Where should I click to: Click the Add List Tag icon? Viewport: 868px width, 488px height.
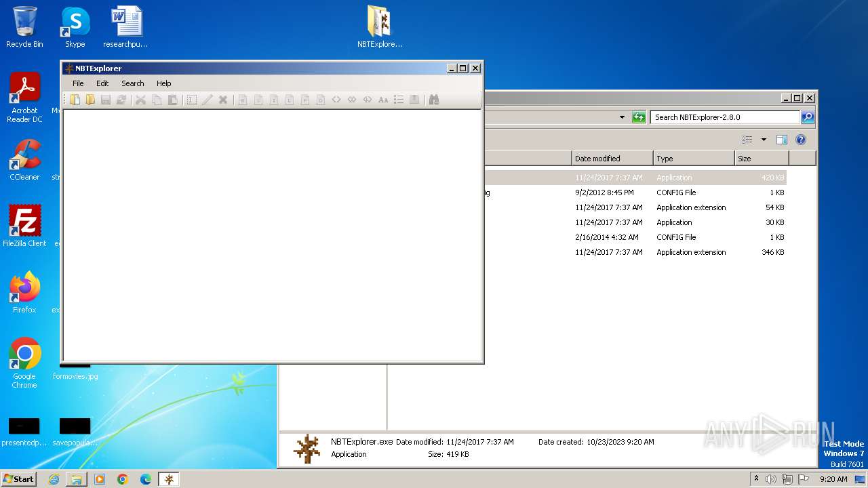pos(399,100)
